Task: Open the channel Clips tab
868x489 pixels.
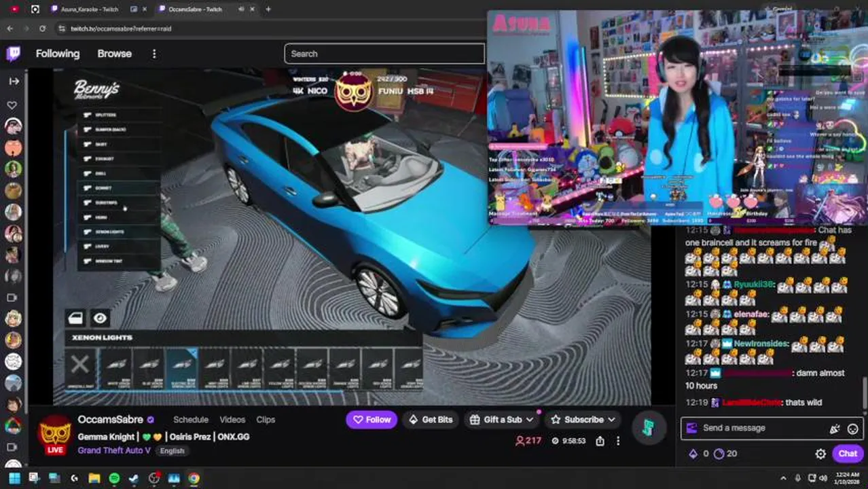Action: (x=266, y=420)
